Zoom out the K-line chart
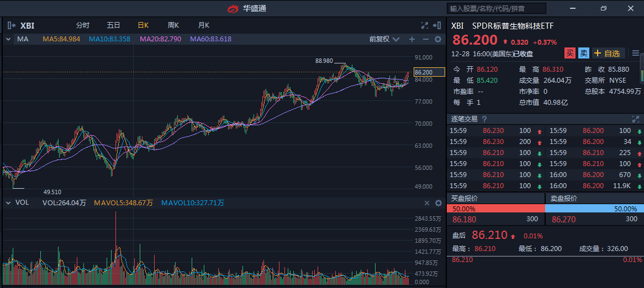 tap(425, 39)
